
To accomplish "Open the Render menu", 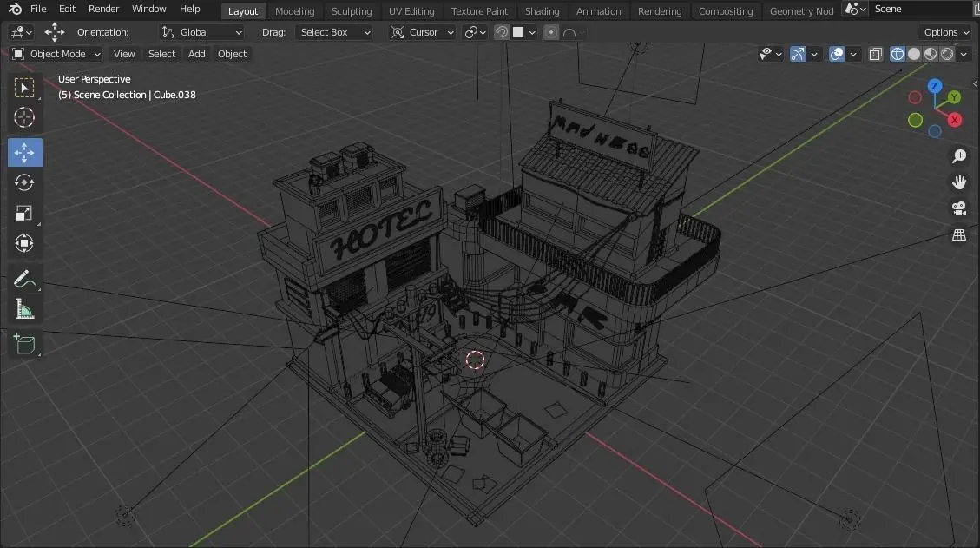I will coord(104,9).
